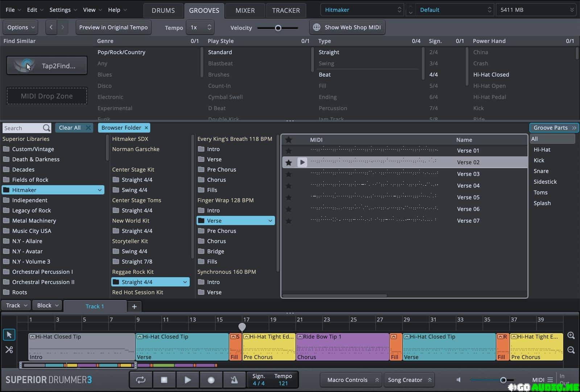Switch to the TRACKER tab

286,11
